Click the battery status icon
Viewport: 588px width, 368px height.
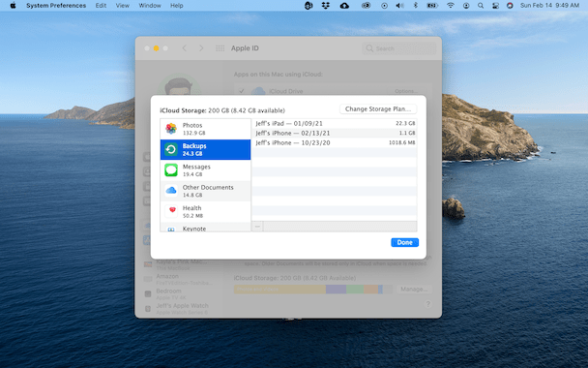coord(432,5)
